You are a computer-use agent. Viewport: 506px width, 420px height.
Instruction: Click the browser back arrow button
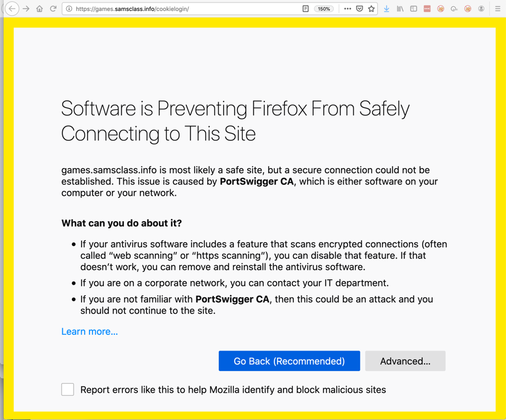click(x=12, y=9)
